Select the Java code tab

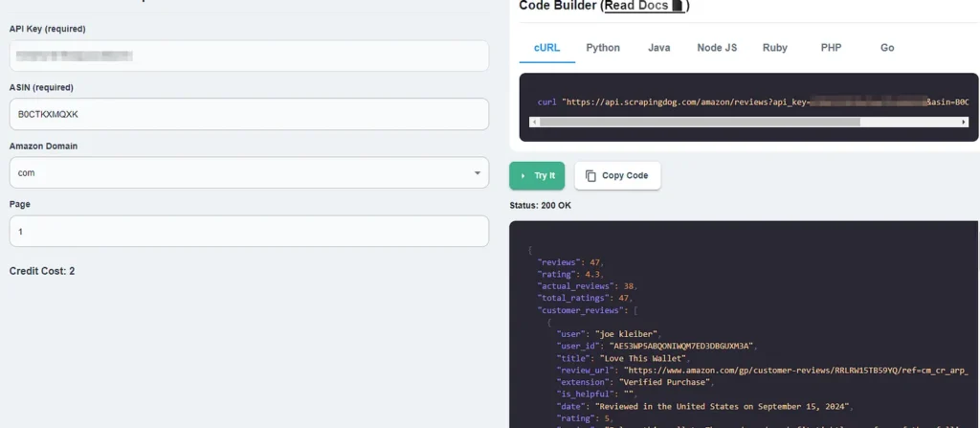[x=658, y=48]
